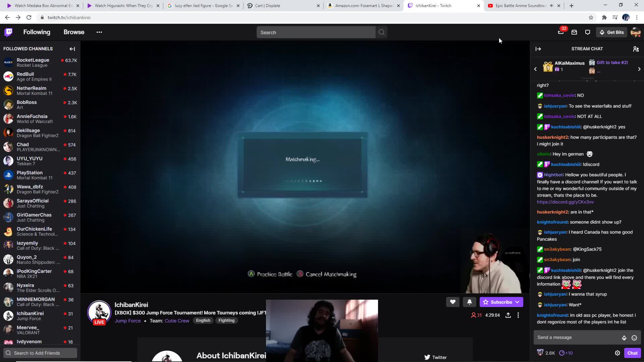Image resolution: width=644 pixels, height=362 pixels.
Task: Toggle the notification bell for IchibanKirei
Action: click(x=470, y=302)
